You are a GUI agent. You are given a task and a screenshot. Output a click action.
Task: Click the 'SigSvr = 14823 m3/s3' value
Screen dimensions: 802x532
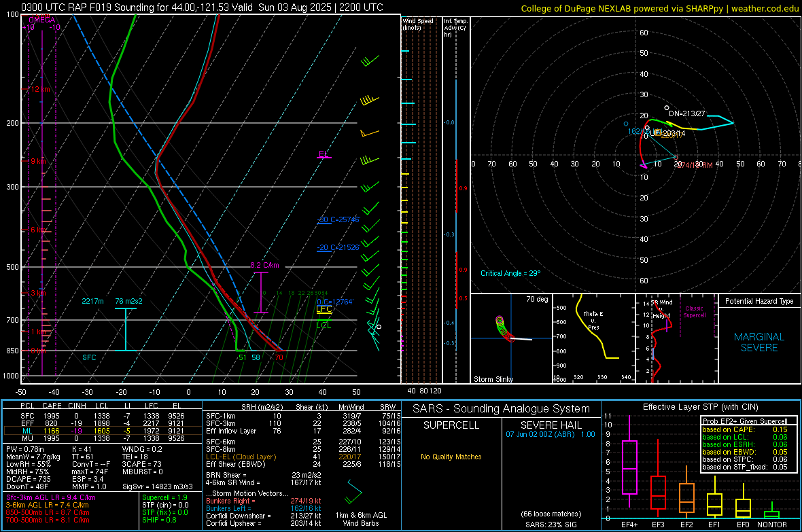pyautogui.click(x=158, y=487)
